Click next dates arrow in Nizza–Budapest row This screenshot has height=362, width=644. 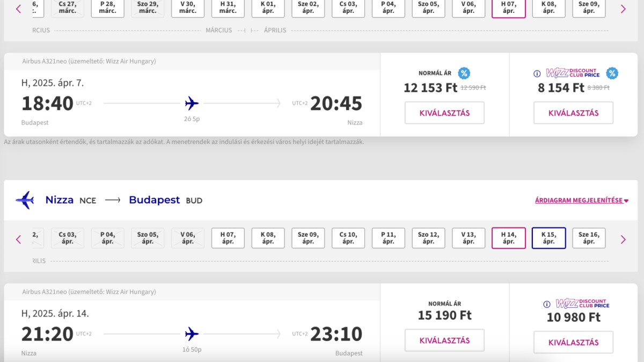point(623,240)
